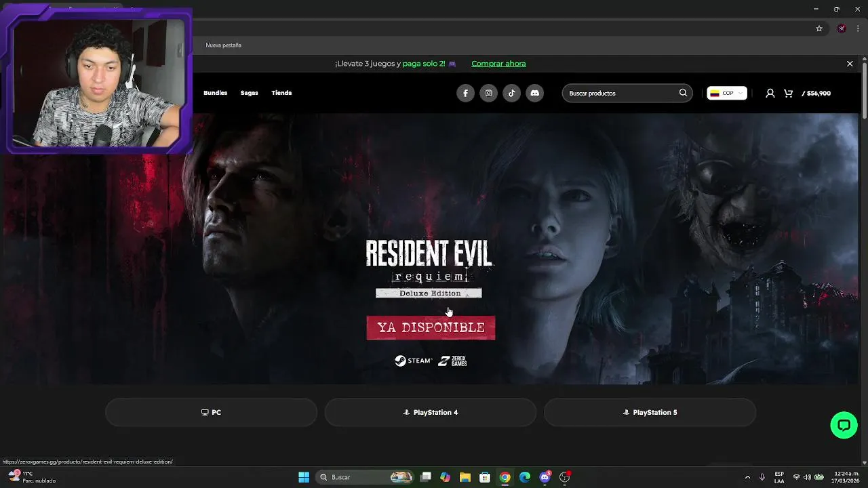The width and height of the screenshot is (868, 488).
Task: Open the COP currency dropdown
Action: coord(727,93)
